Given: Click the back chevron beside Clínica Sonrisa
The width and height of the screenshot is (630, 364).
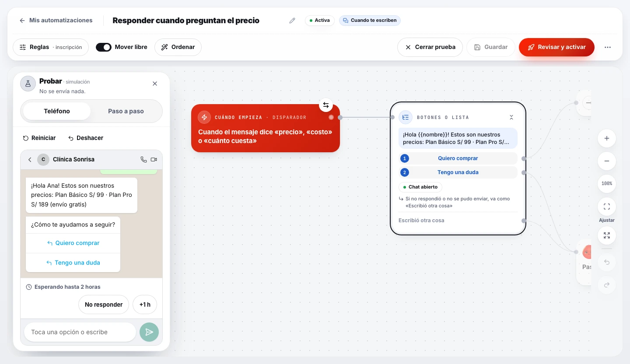Looking at the screenshot, I should point(30,160).
